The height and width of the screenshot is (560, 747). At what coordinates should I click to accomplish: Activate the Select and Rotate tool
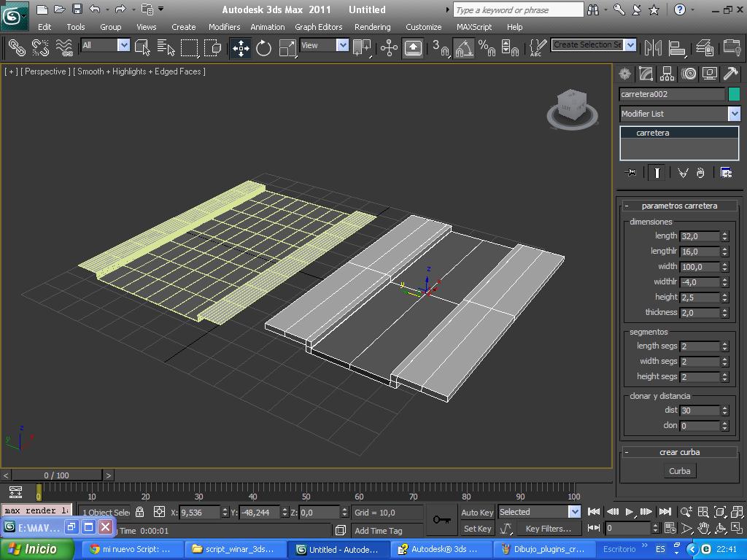tap(263, 48)
